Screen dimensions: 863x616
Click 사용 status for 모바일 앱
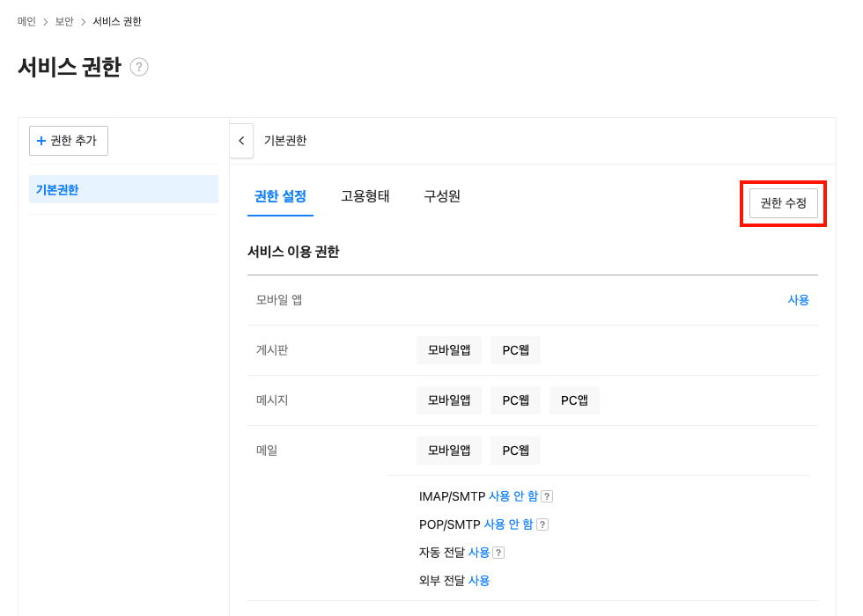tap(798, 300)
